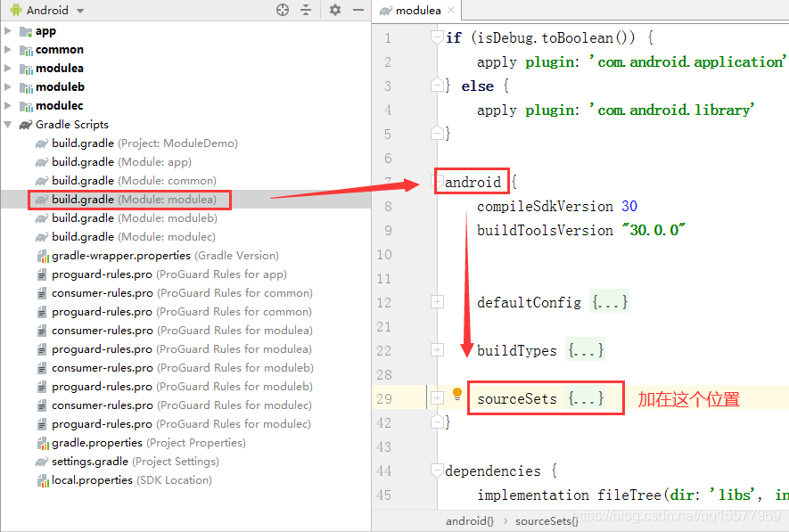Image resolution: width=789 pixels, height=532 pixels.
Task: Click isDebug.toBoolean() on line 1
Action: pos(555,37)
